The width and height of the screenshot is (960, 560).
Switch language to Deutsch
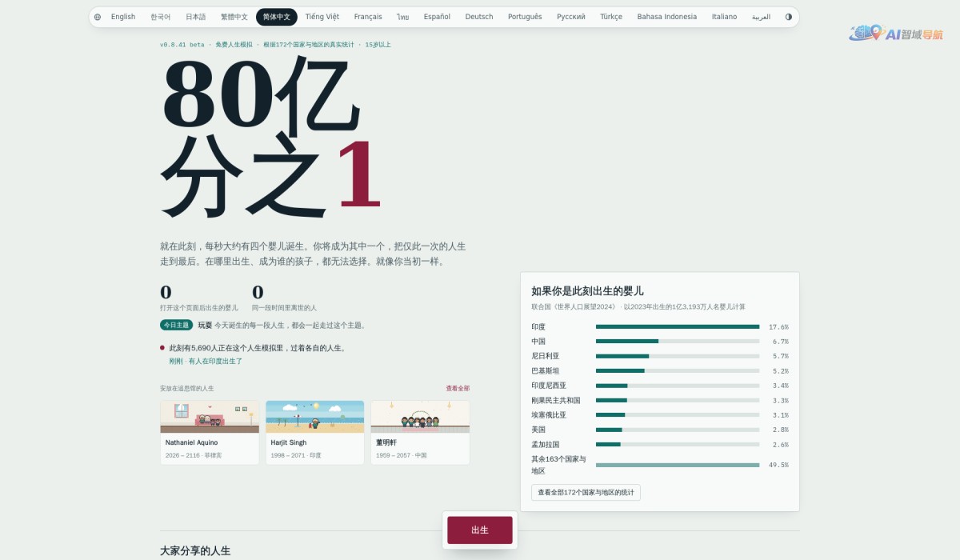(479, 17)
